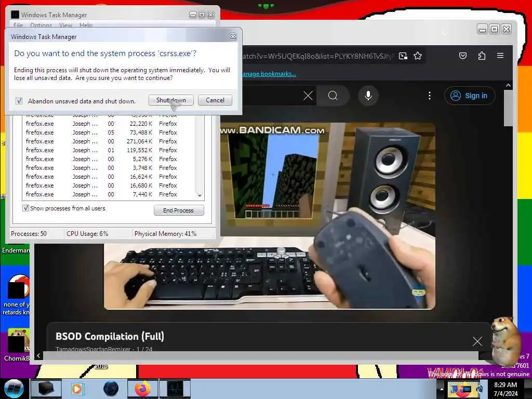Screen dimensions: 532x399
Task: Click system tray volume icon
Action: [x=480, y=389]
